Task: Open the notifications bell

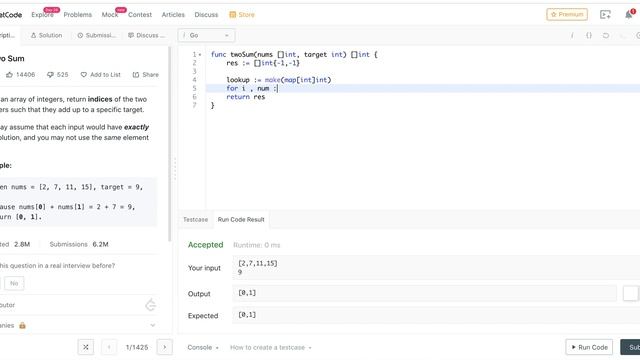Action: point(629,15)
